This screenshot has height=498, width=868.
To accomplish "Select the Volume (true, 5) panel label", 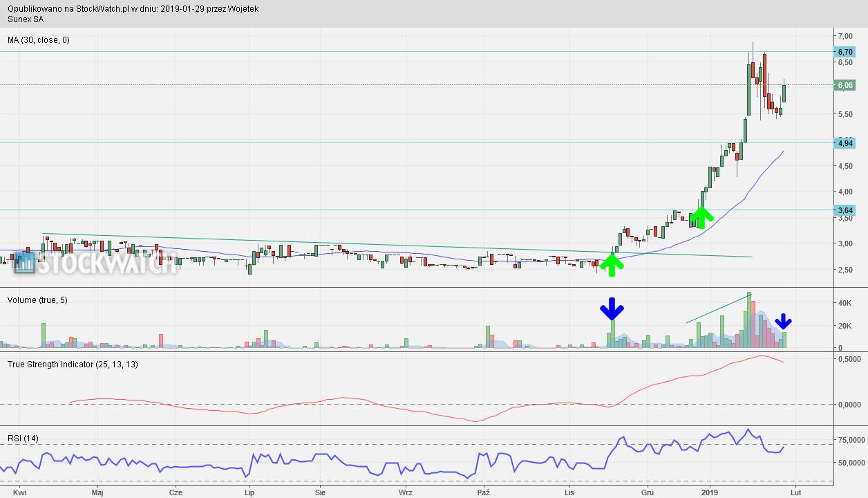I will point(37,299).
